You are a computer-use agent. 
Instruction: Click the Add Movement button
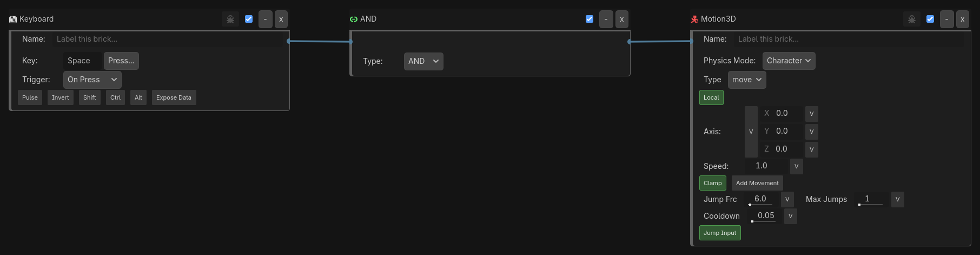tap(757, 183)
